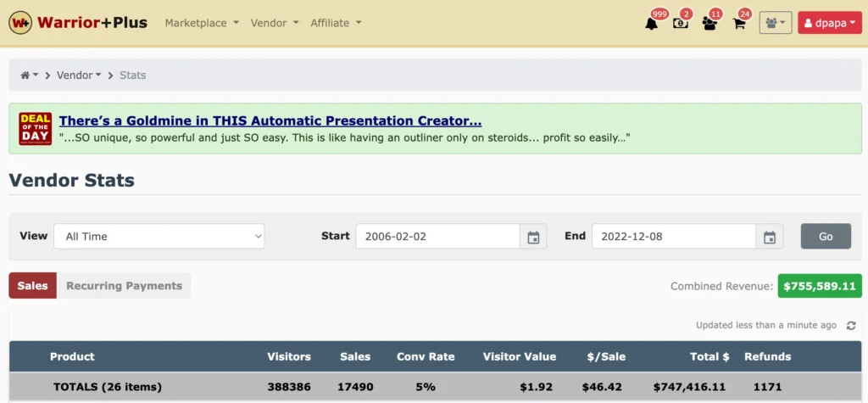Expand the Vendor breadcrumb dropdown

[x=79, y=75]
